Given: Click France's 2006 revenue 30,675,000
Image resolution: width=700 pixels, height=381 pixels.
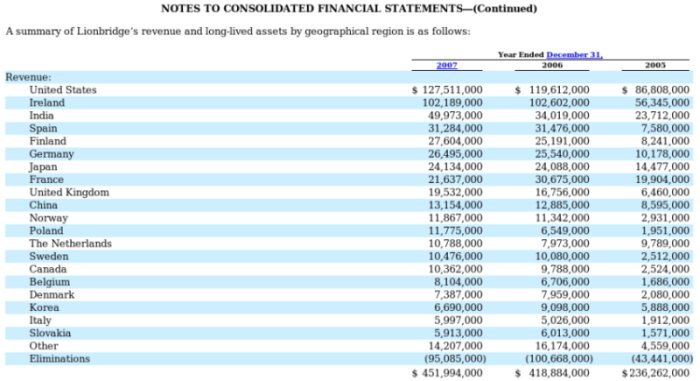Looking at the screenshot, I should [x=562, y=180].
